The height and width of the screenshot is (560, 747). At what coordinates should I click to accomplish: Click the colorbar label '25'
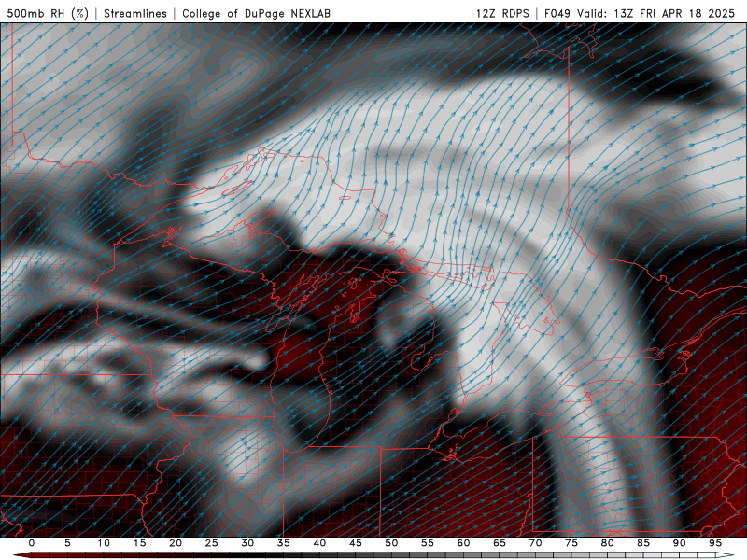(x=212, y=543)
